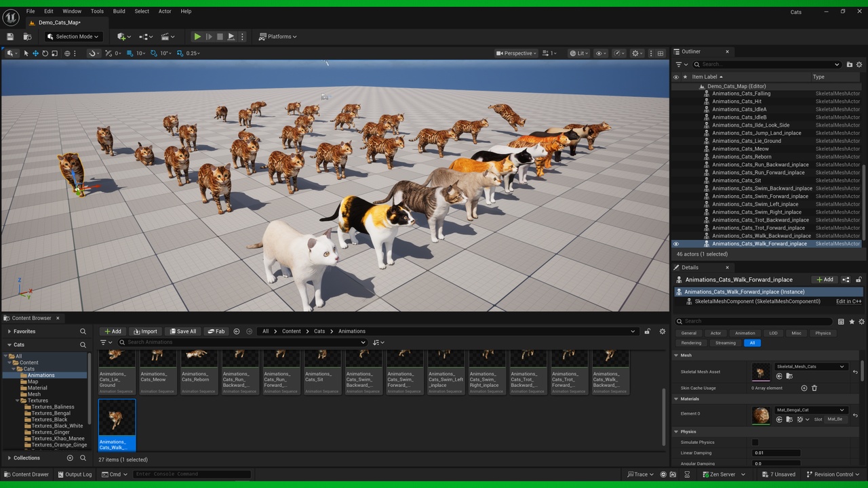The height and width of the screenshot is (488, 868).
Task: Toggle visibility of Animations_Cats_Walk_Forward_inplace actor
Action: click(676, 244)
